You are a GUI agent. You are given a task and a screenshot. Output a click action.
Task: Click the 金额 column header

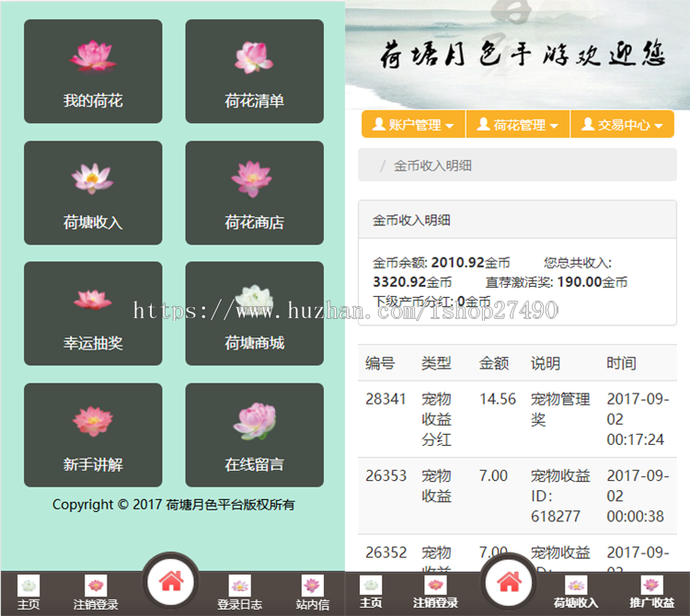tap(494, 363)
